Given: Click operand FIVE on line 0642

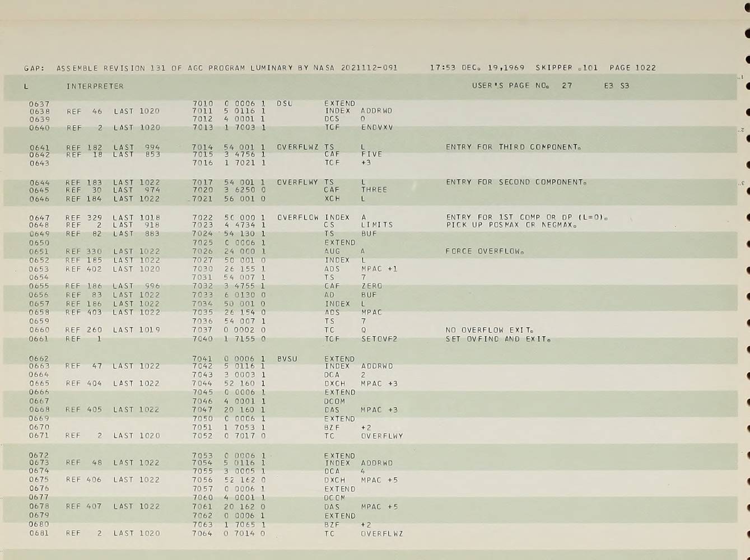Looking at the screenshot, I should click(372, 154).
